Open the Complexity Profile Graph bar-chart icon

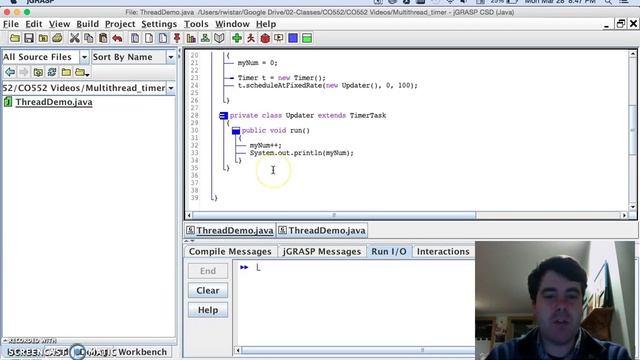pos(191,38)
